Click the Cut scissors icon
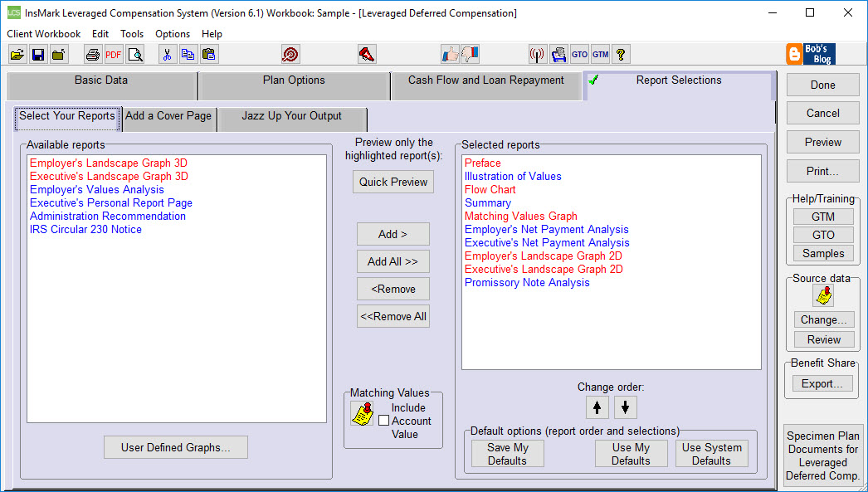868x492 pixels. (166, 53)
